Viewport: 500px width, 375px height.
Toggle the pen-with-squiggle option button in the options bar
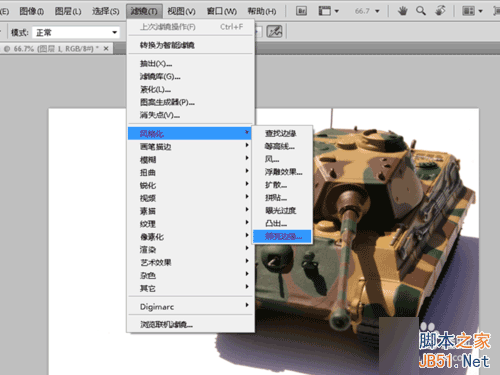click(x=274, y=32)
